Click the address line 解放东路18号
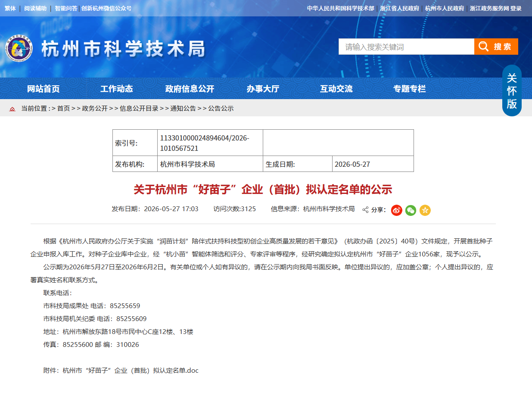 (118, 332)
